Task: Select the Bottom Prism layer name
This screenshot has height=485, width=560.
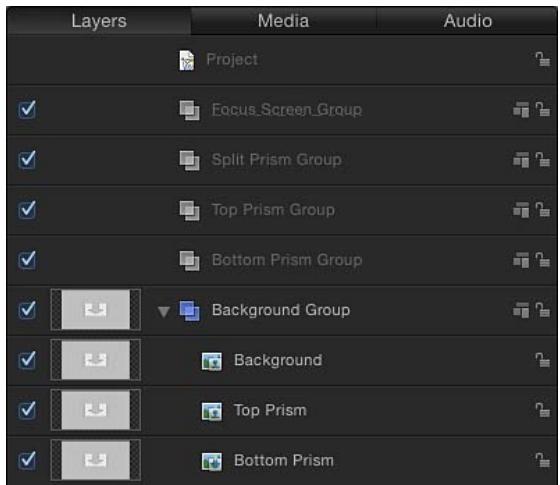Action: (x=284, y=460)
